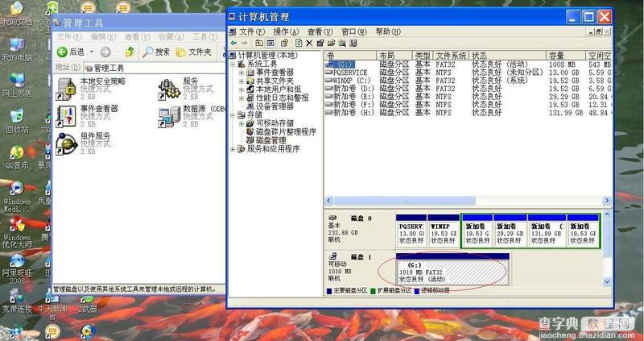This screenshot has width=644, height=341.
Task: Select 回收站 icon on the desktop
Action: 17,121
